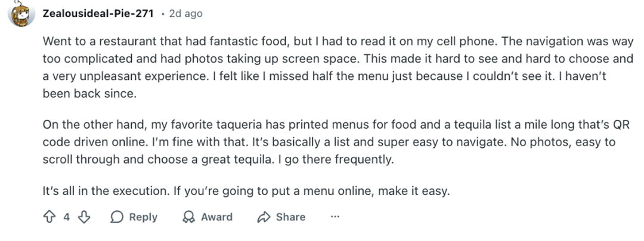
Task: Click the "2d ago" timestamp
Action: tap(185, 14)
